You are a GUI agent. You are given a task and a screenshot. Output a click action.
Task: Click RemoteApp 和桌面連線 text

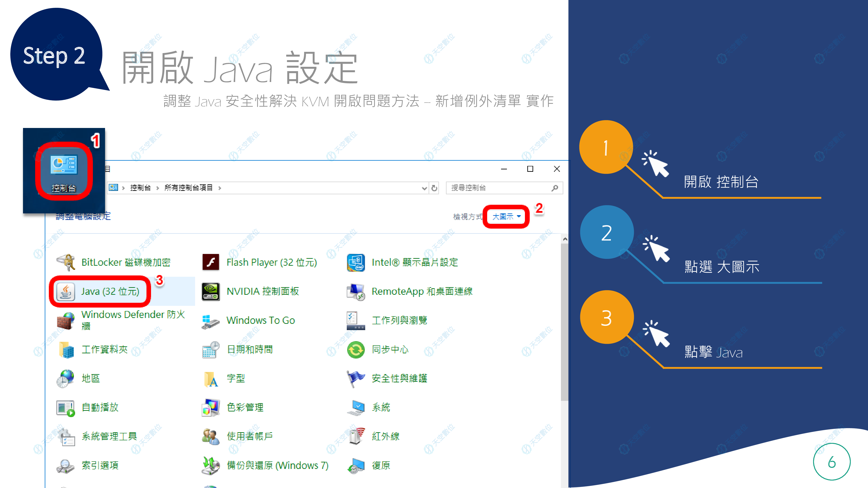click(422, 291)
